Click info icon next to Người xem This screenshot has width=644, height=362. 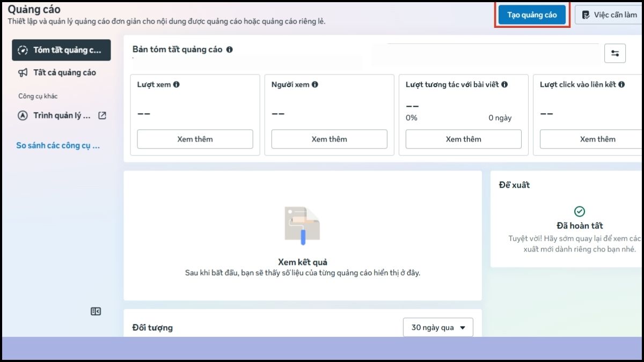(x=315, y=84)
